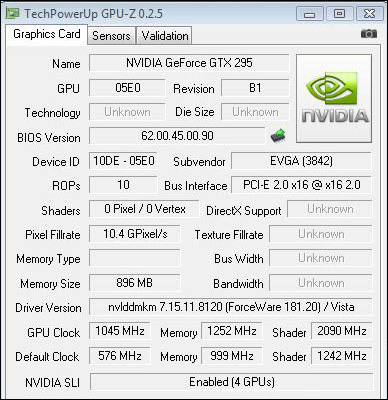Maximize the GPU-Z window
This screenshot has height=400, width=388.
coord(339,14)
